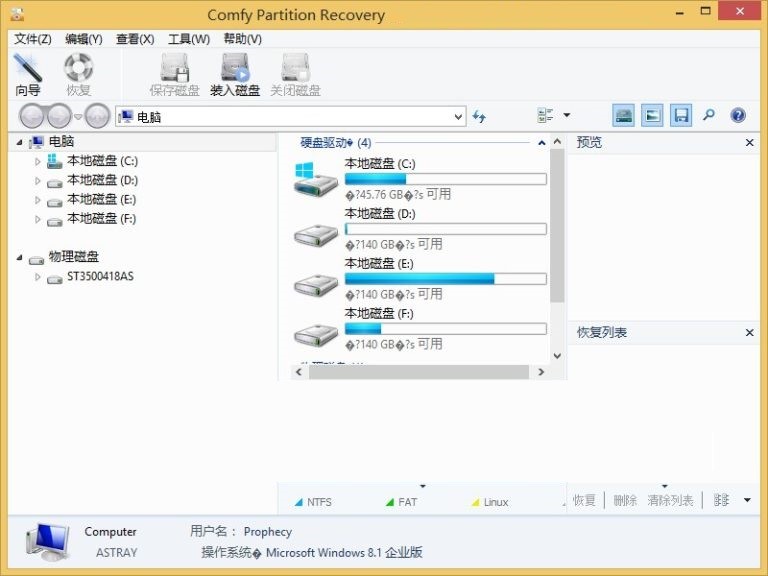The width and height of the screenshot is (768, 576).
Task: Click the up-level navigation round button
Action: click(97, 116)
